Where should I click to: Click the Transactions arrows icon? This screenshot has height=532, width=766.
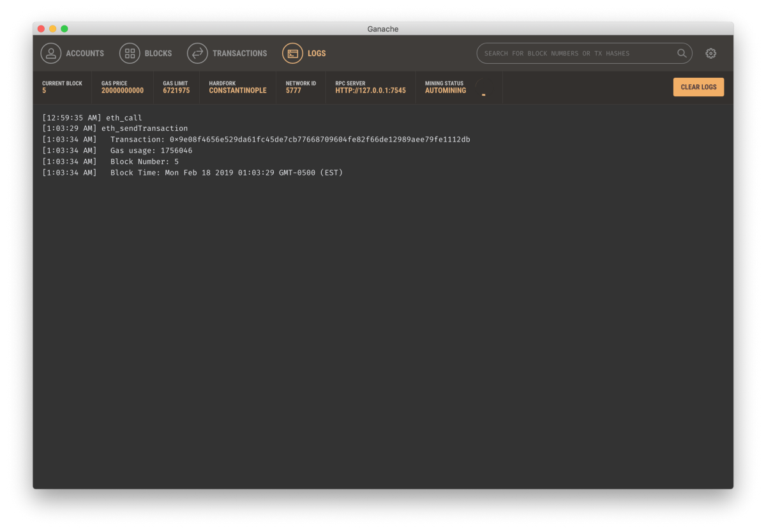click(x=197, y=54)
